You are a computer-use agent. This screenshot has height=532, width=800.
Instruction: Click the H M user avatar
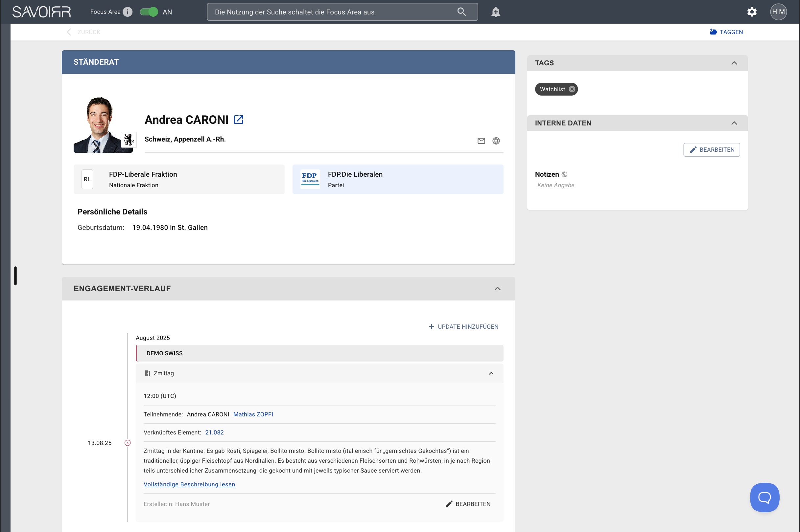(778, 12)
